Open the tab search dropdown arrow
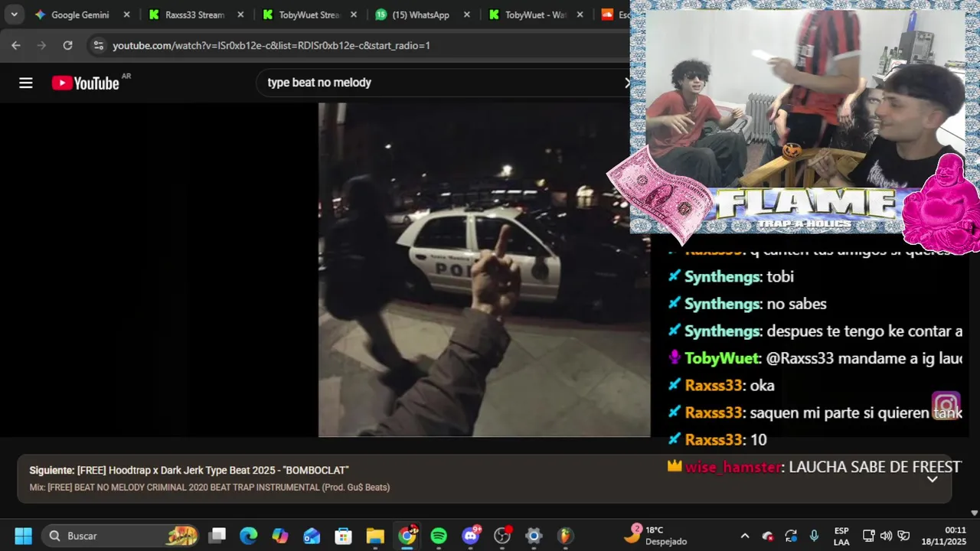 14,15
